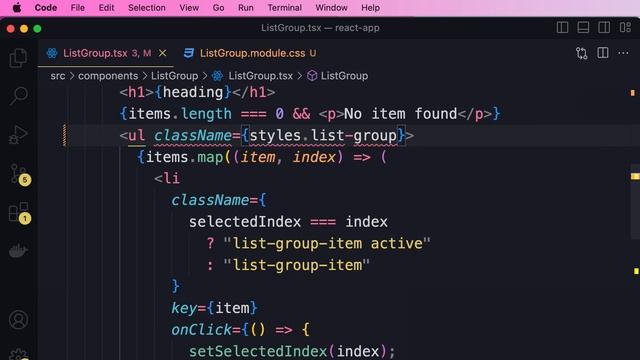Open the Apple menu

pyautogui.click(x=17, y=8)
